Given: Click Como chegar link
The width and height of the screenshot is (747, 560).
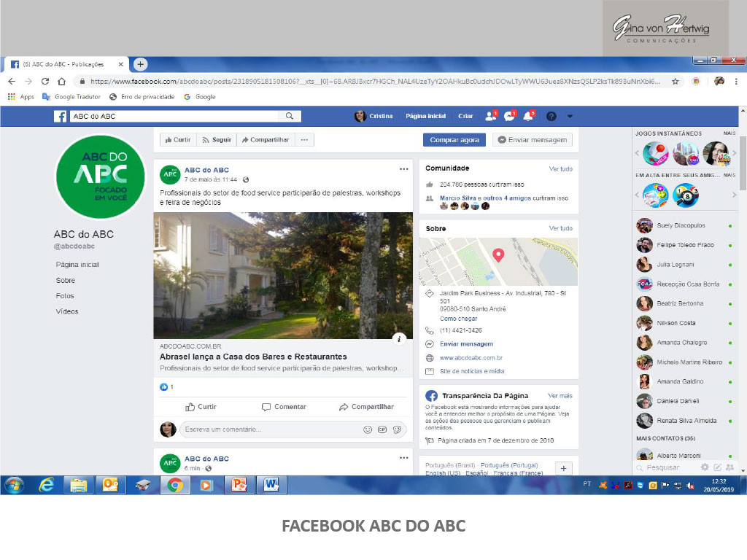Looking at the screenshot, I should pos(458,319).
